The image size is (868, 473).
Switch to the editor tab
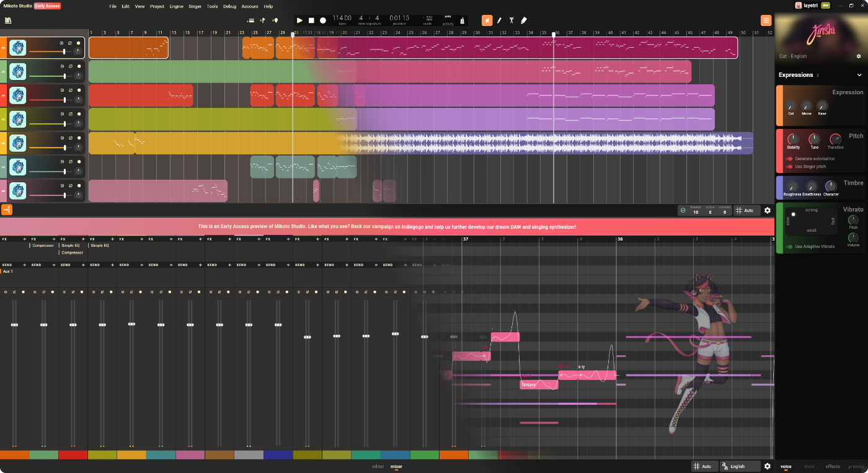(x=378, y=466)
